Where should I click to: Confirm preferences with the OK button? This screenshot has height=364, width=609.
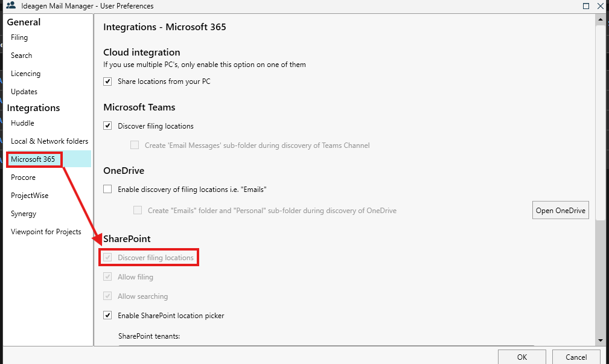coord(522,357)
